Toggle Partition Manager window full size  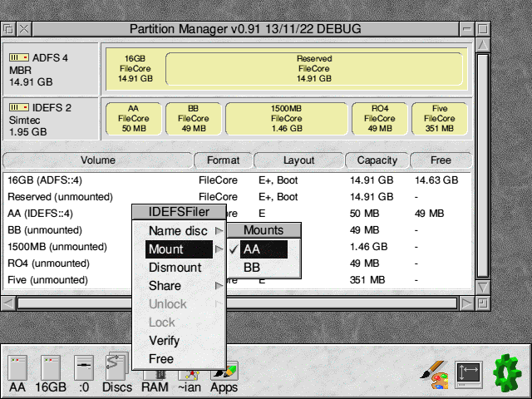(482, 29)
